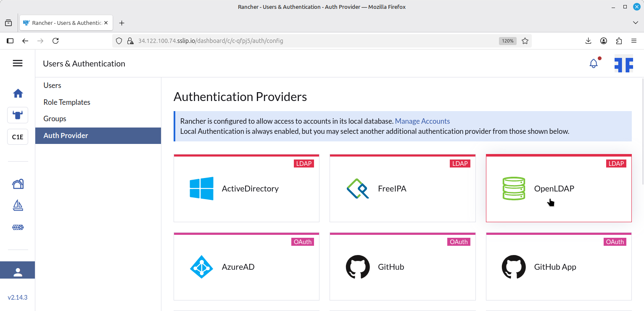This screenshot has width=644, height=311.
Task: Open the Firefox extensions puzzle icon
Action: coord(619,41)
